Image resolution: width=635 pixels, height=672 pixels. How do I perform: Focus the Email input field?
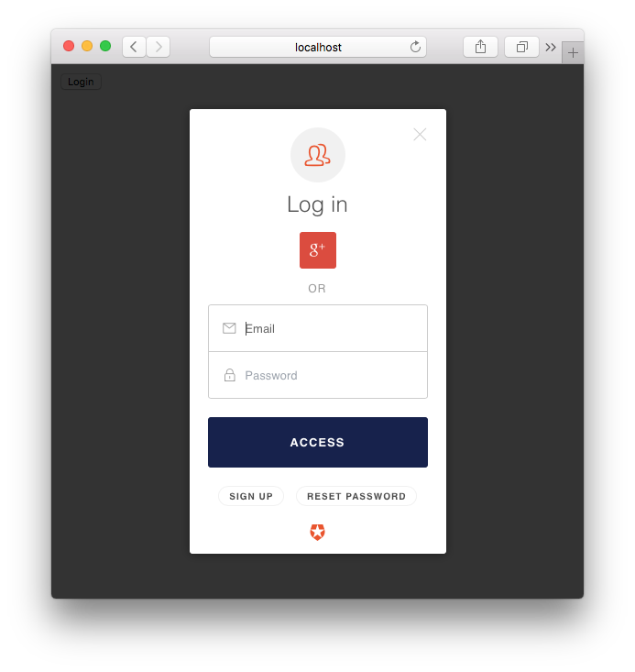318,328
